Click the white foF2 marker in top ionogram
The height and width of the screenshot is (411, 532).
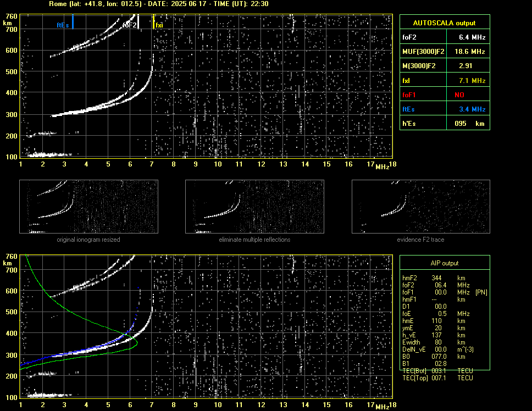point(138,21)
